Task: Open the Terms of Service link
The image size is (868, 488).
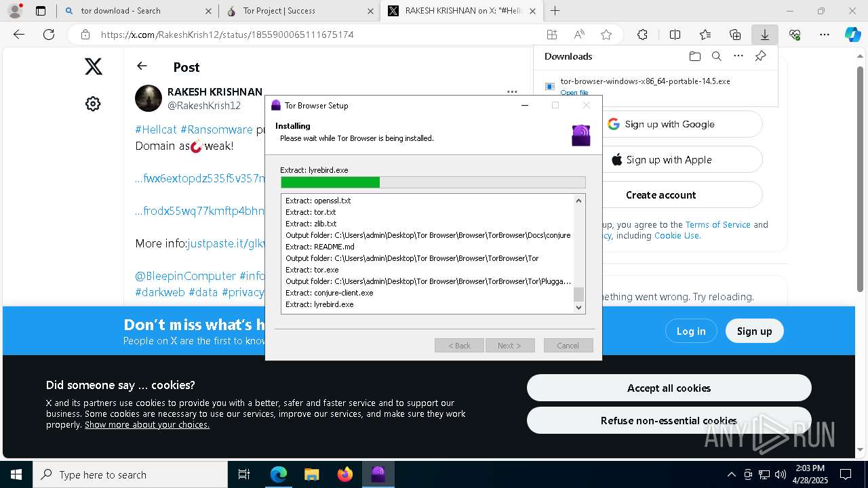Action: (717, 224)
